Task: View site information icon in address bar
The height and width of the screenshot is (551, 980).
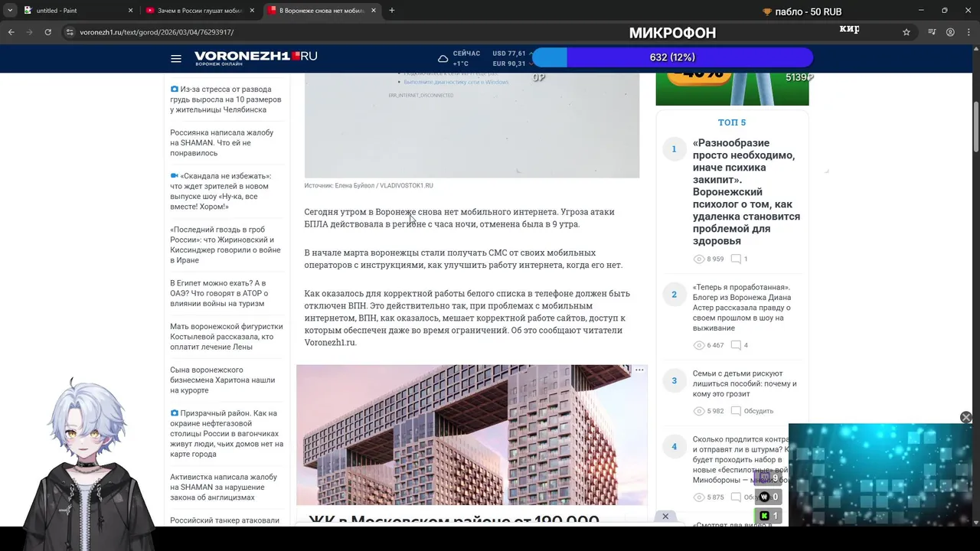Action: (x=70, y=32)
